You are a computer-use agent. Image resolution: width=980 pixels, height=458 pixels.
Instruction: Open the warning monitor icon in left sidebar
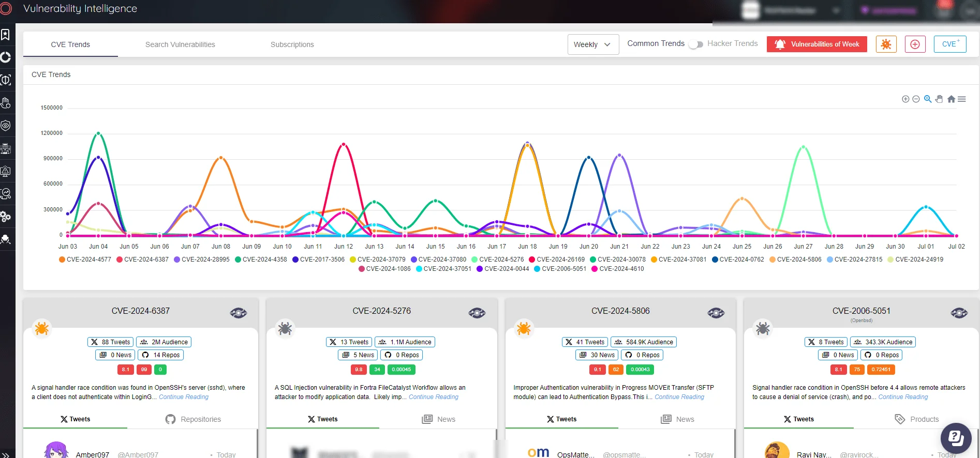[5, 171]
